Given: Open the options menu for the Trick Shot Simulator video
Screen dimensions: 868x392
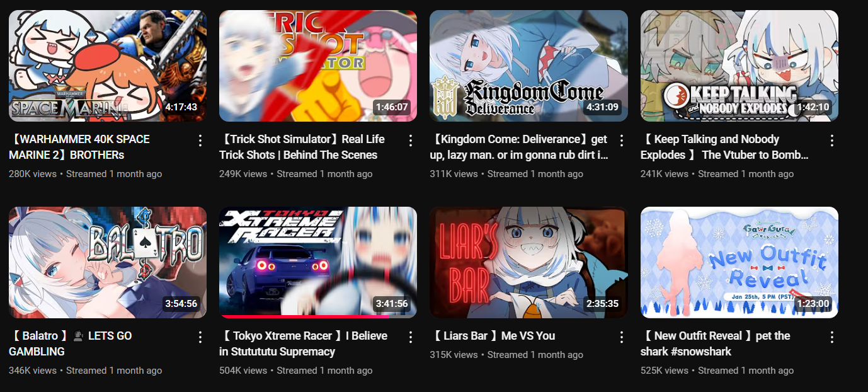Looking at the screenshot, I should [410, 140].
